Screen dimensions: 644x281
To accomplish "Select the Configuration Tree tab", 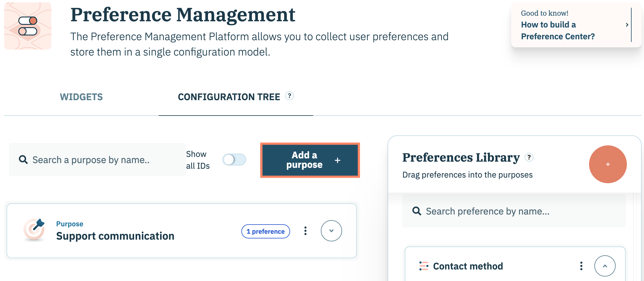I will pyautogui.click(x=229, y=97).
